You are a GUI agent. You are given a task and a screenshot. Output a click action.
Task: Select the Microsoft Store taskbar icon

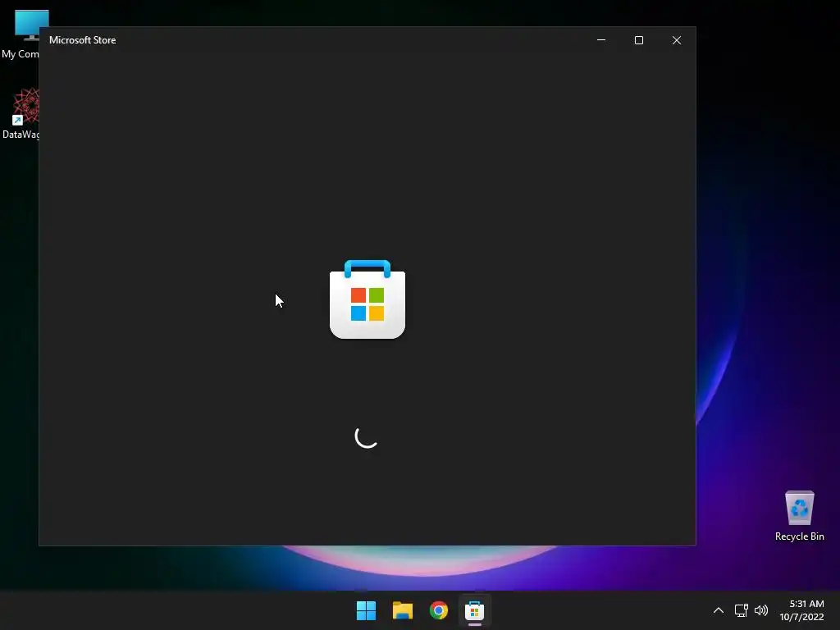(x=475, y=610)
